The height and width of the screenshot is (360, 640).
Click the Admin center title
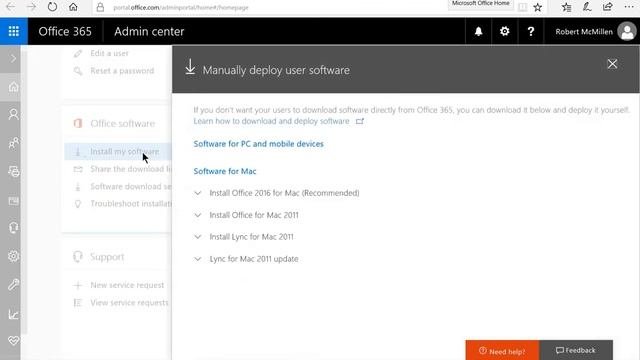coord(149,31)
